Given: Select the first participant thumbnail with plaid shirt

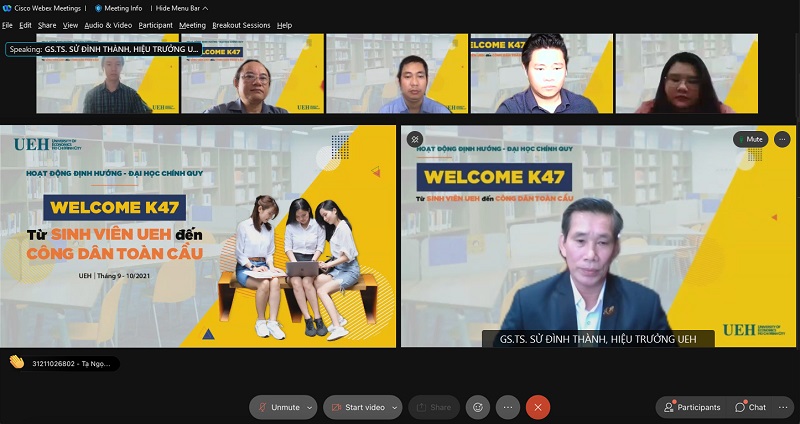Looking at the screenshot, I should click(108, 73).
